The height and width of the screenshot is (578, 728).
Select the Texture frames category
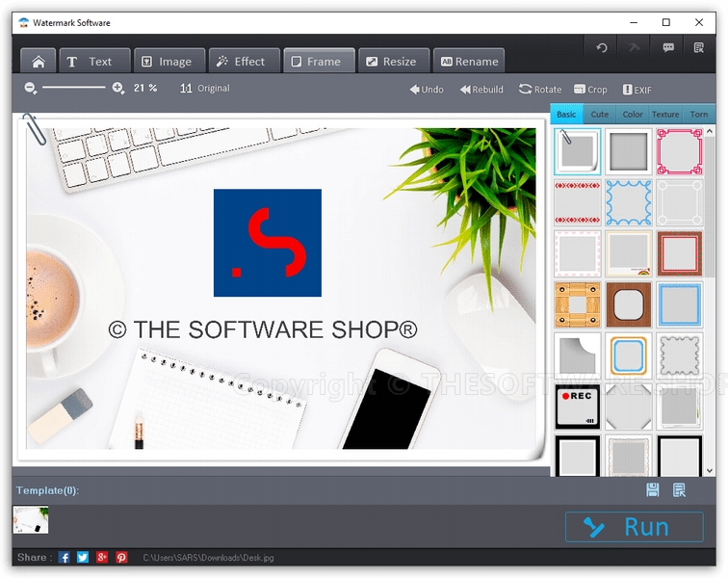665,115
